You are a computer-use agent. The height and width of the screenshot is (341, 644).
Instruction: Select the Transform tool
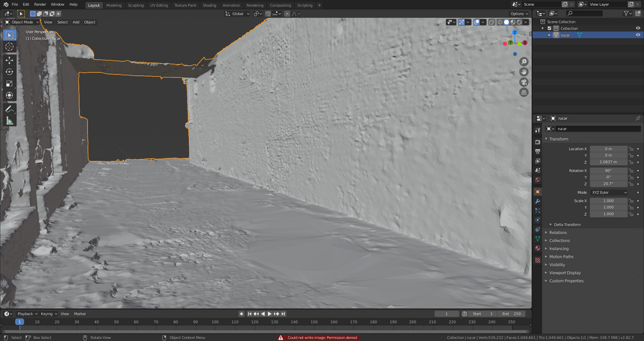9,96
